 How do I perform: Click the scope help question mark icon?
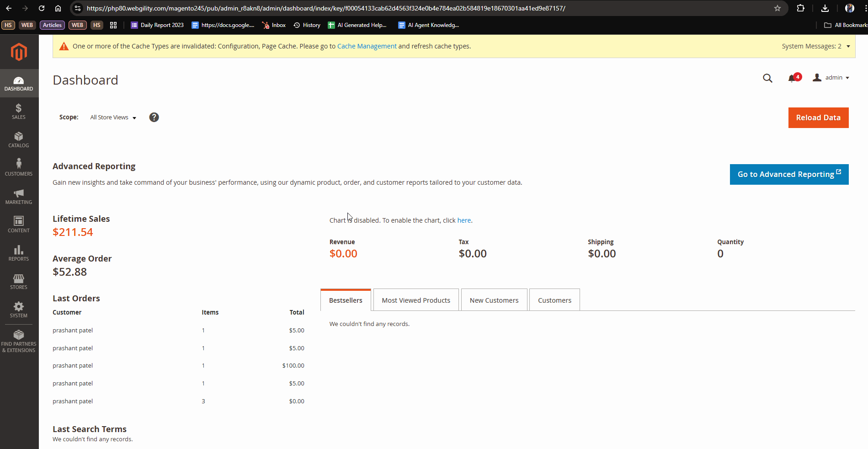(154, 118)
